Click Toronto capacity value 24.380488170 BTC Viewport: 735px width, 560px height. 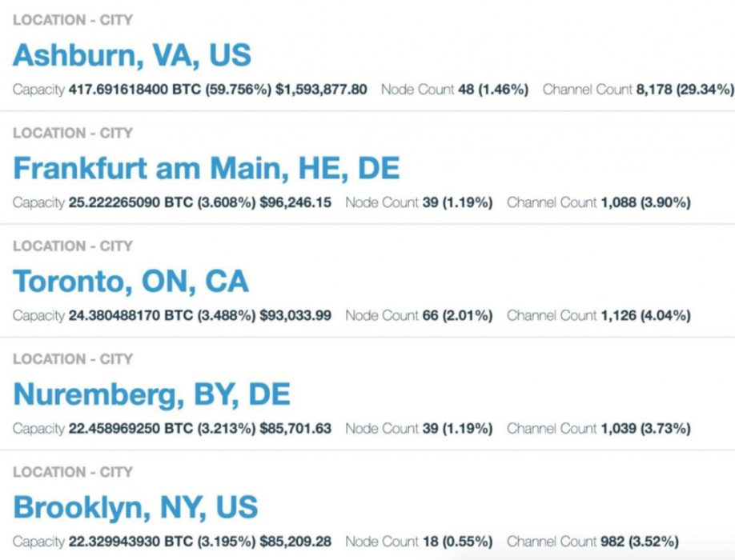tap(125, 316)
